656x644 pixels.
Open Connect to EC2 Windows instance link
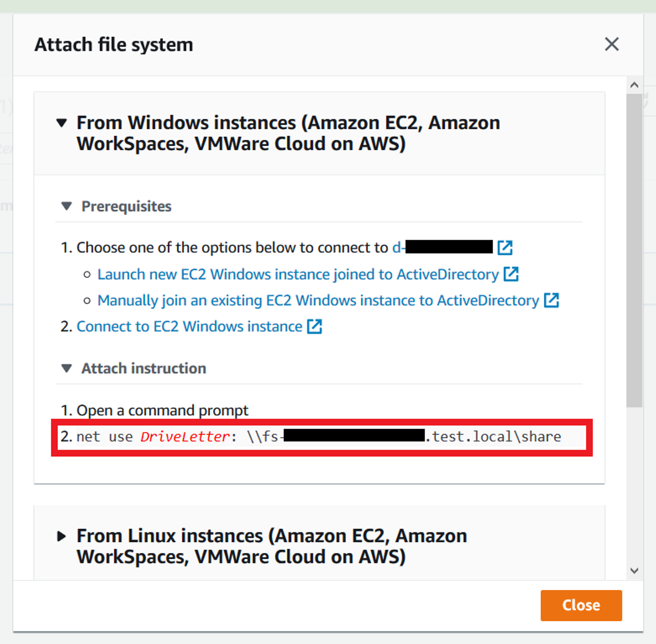tap(189, 327)
